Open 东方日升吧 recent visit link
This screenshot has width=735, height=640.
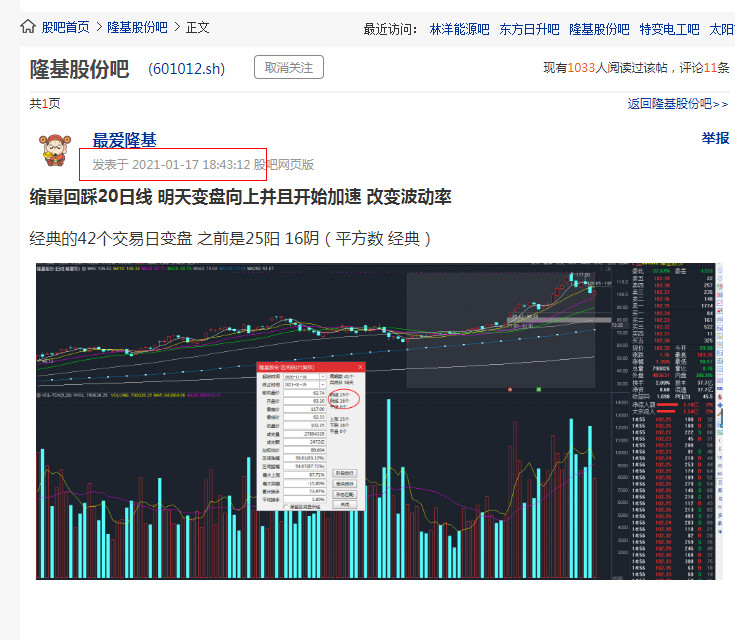[529, 30]
